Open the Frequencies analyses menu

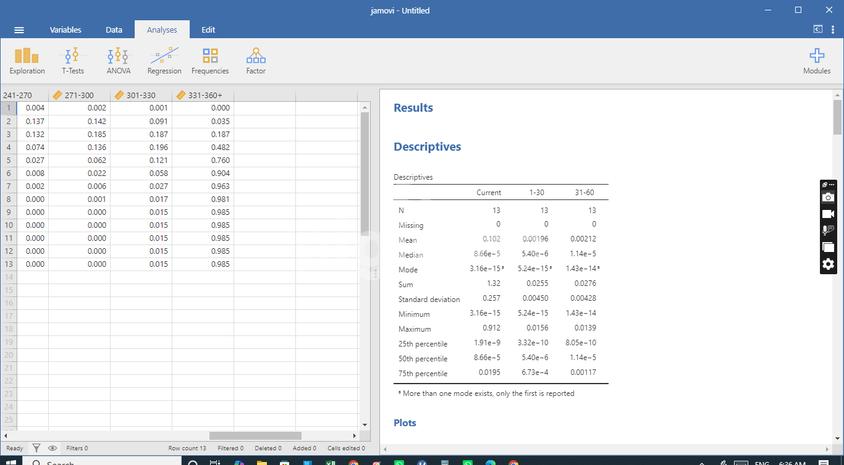[x=210, y=60]
